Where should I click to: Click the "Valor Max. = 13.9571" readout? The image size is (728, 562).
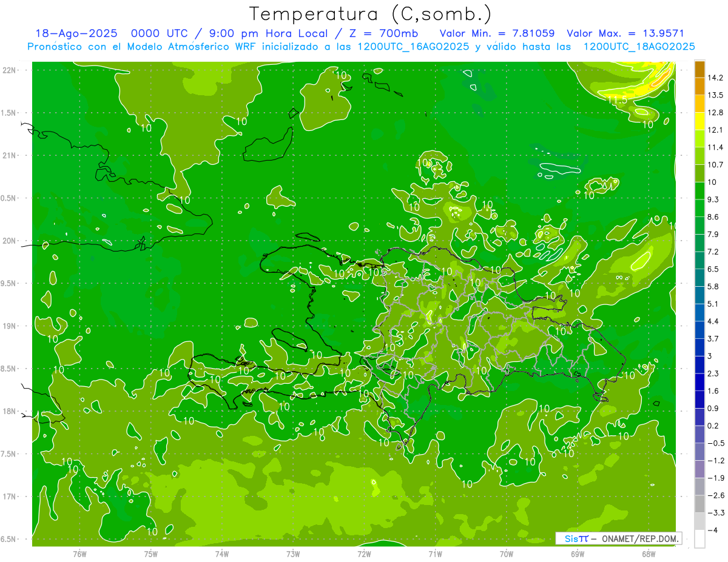[x=625, y=33]
